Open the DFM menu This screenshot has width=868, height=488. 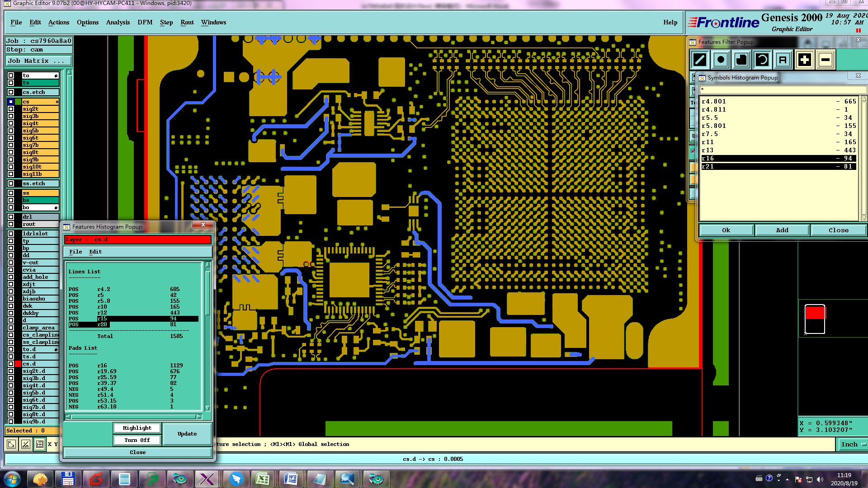point(145,22)
